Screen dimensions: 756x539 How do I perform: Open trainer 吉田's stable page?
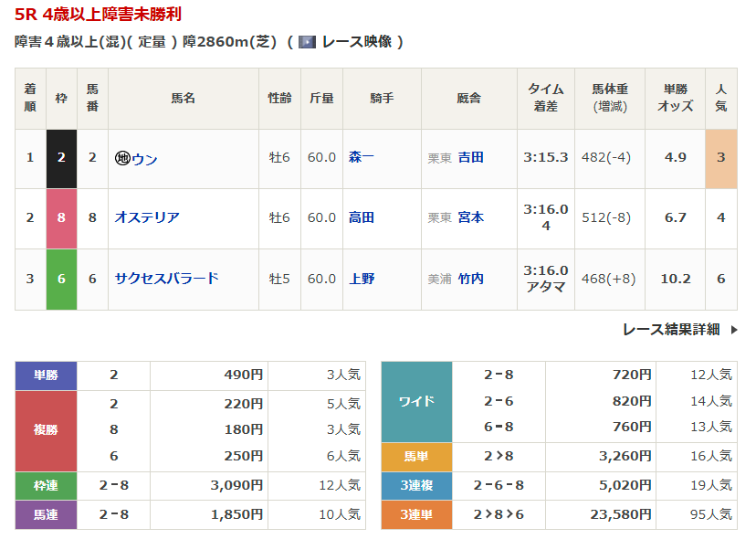point(471,157)
